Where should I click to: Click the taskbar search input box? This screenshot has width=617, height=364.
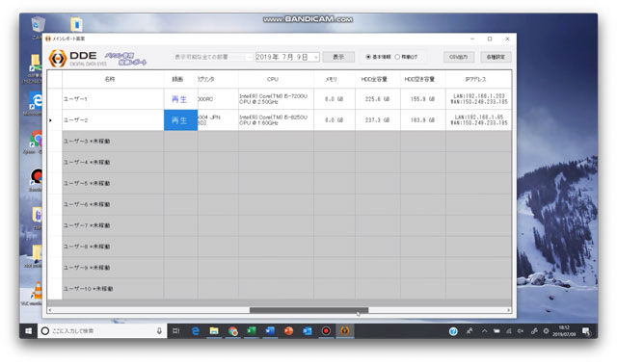click(102, 331)
